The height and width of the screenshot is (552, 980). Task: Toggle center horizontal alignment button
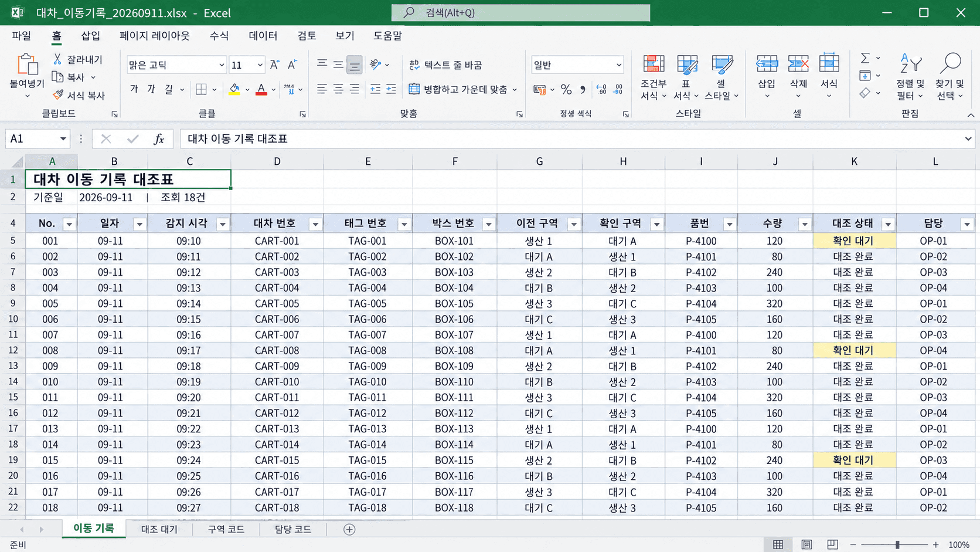338,89
